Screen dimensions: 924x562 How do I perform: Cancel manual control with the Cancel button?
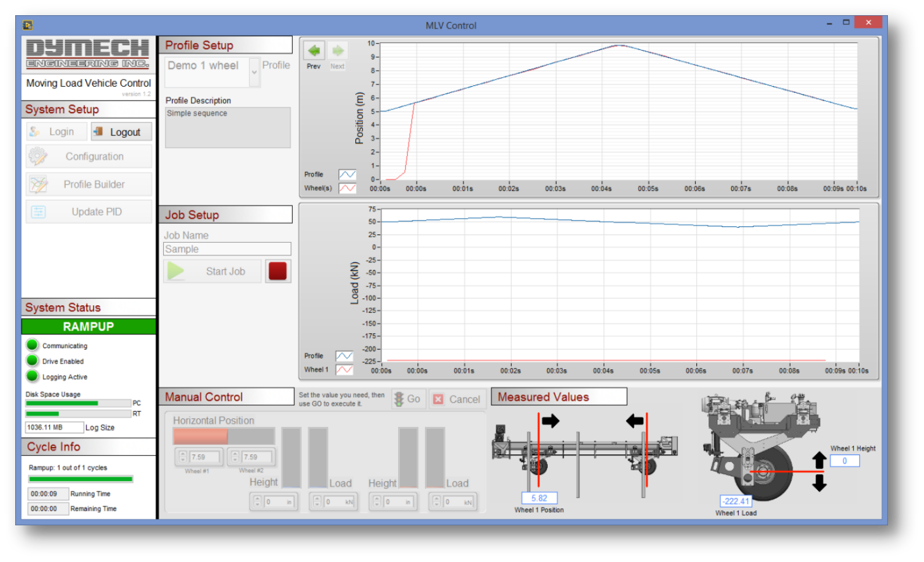pyautogui.click(x=457, y=399)
